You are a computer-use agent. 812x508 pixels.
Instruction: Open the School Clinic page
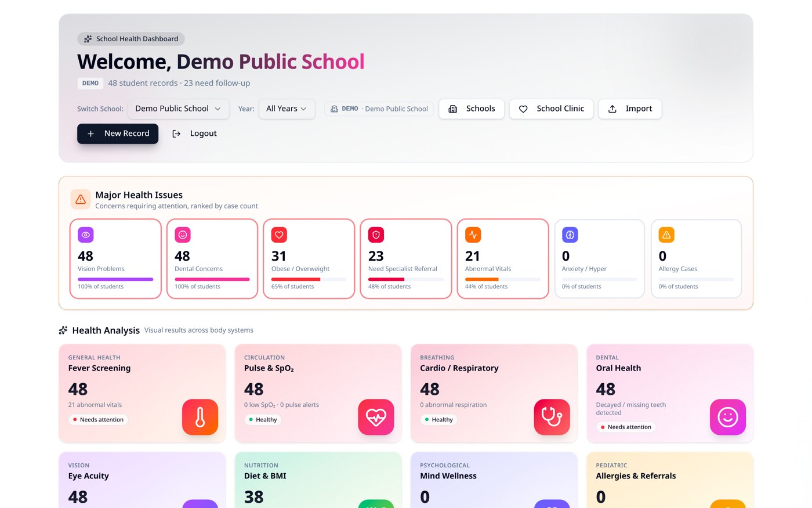click(x=551, y=109)
